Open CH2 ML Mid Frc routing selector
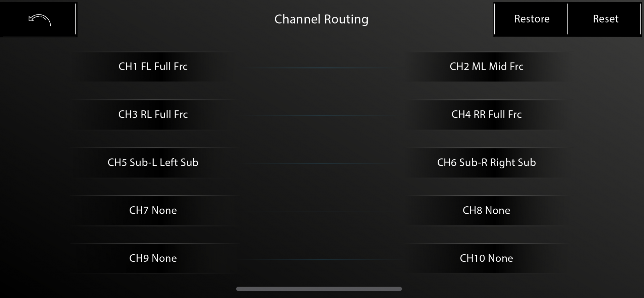 tap(486, 67)
